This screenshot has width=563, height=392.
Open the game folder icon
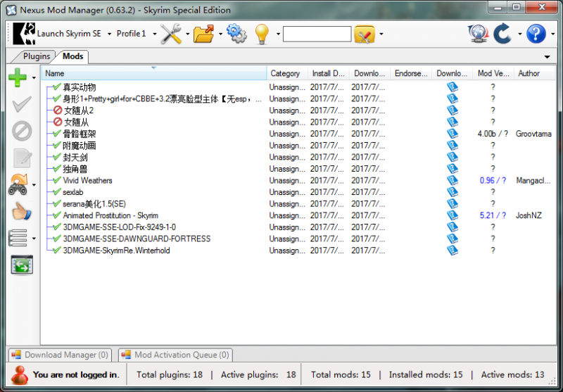(x=203, y=34)
